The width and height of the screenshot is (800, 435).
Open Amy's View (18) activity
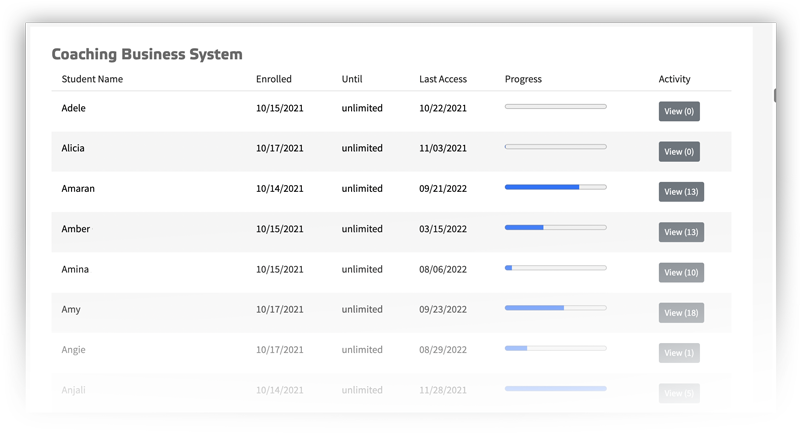click(681, 313)
